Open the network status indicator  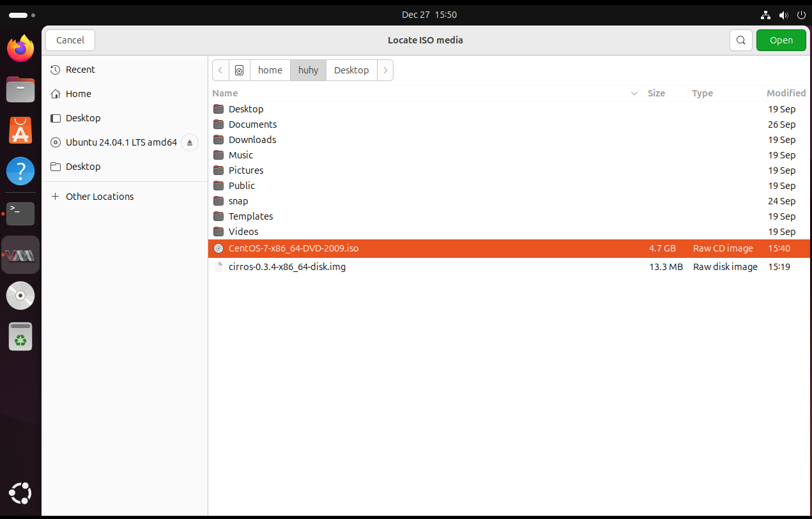point(766,15)
